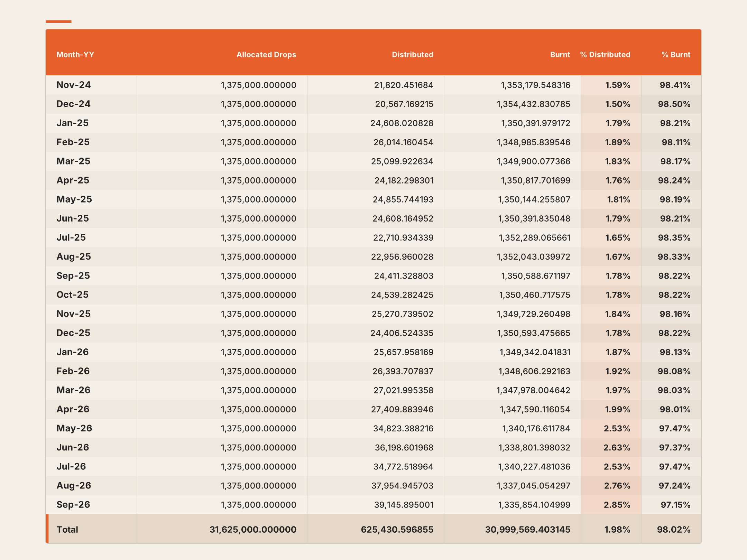747x560 pixels.
Task: Select the Feb-26 row label
Action: (x=73, y=371)
